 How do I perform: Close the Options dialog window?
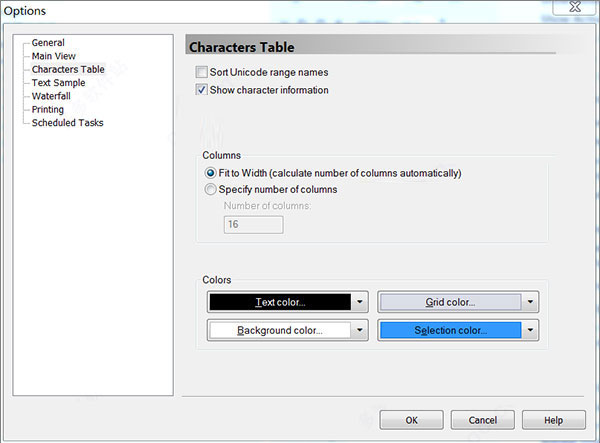[x=575, y=7]
